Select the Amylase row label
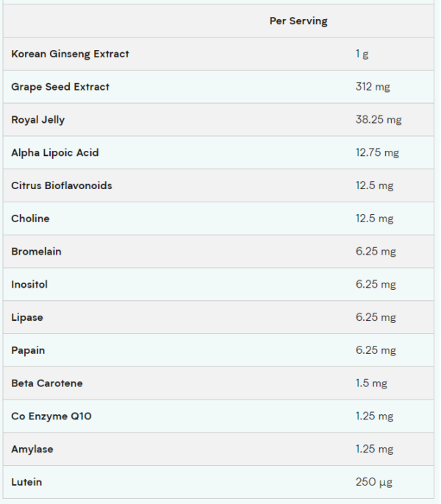This screenshot has height=504, width=441. pos(32,449)
